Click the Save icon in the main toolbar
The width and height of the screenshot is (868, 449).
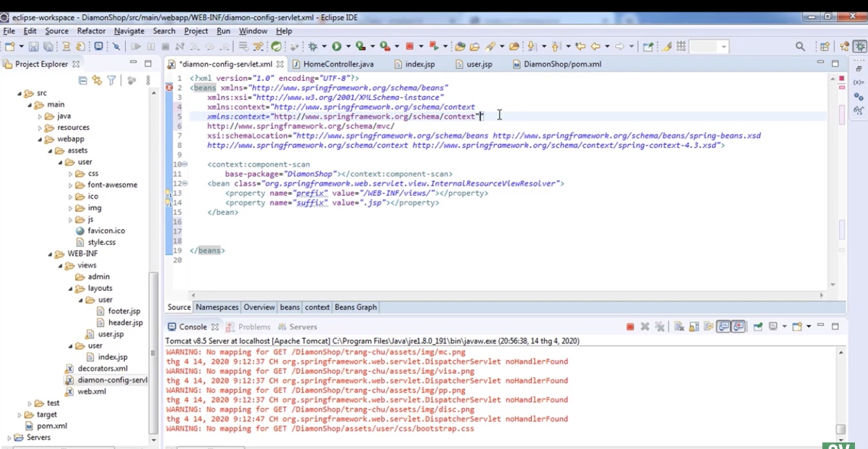click(x=33, y=46)
